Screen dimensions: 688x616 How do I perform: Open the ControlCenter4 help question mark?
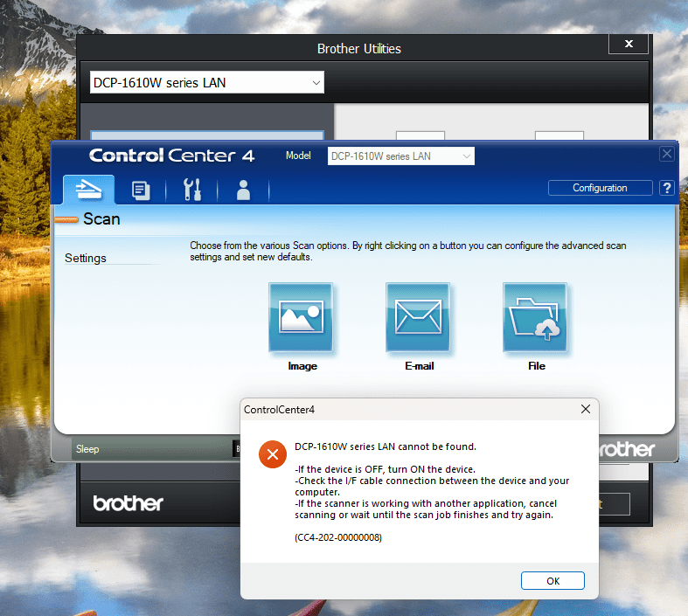tap(666, 188)
